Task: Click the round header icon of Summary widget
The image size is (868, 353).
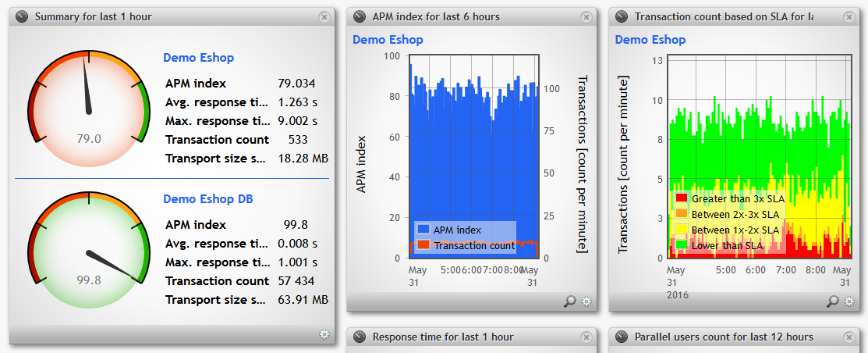Action: pyautogui.click(x=22, y=16)
